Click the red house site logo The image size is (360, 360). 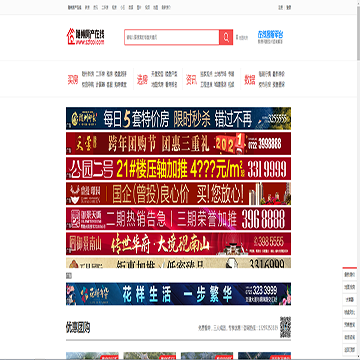tap(86, 37)
